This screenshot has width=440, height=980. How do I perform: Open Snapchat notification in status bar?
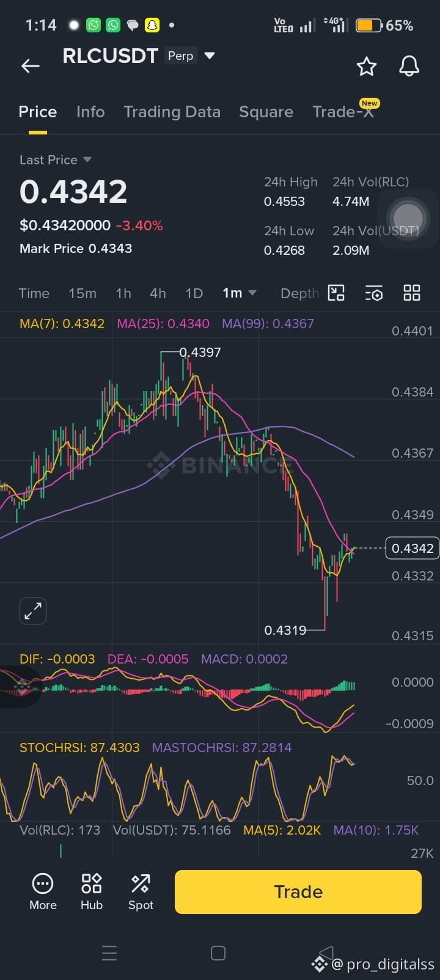(152, 25)
